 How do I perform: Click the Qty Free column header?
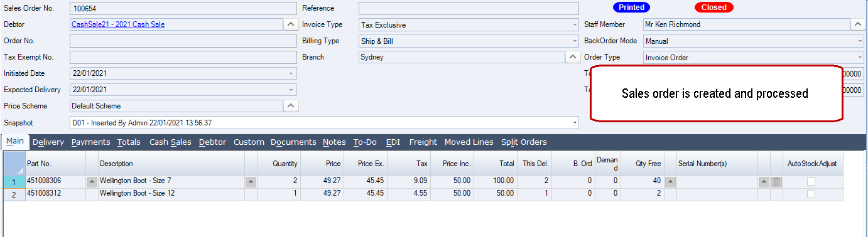click(x=643, y=164)
